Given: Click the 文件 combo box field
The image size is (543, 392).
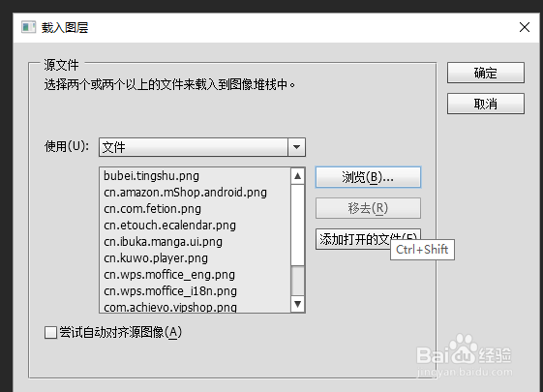Looking at the screenshot, I should (202, 147).
